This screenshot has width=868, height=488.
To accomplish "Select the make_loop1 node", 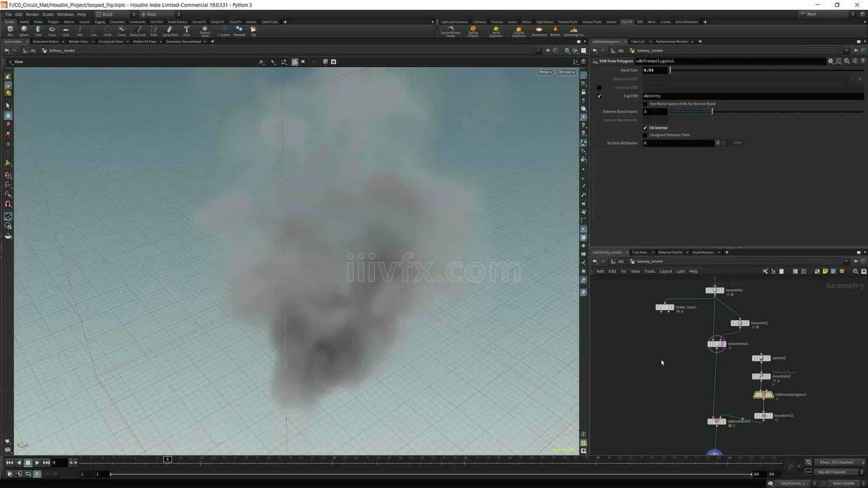I will [664, 307].
